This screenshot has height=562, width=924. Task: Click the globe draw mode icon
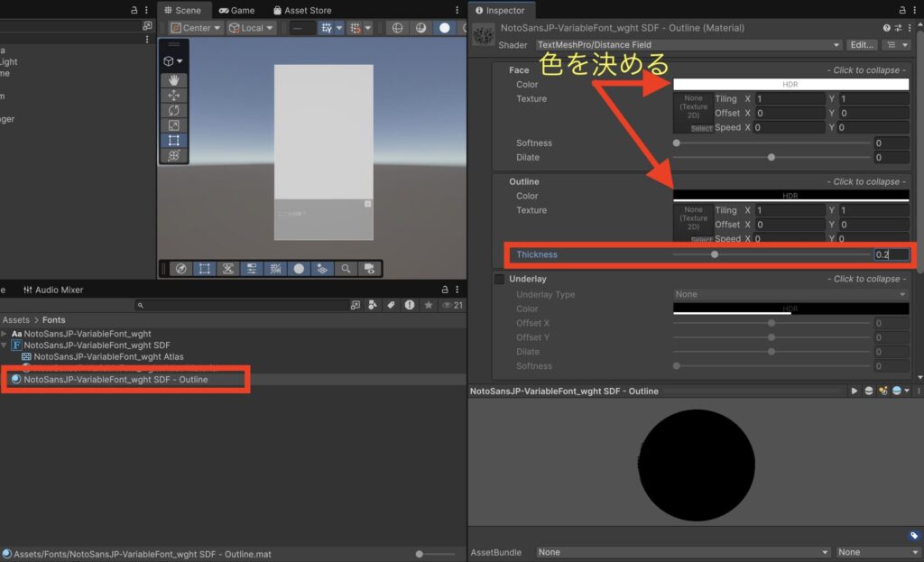coord(397,28)
